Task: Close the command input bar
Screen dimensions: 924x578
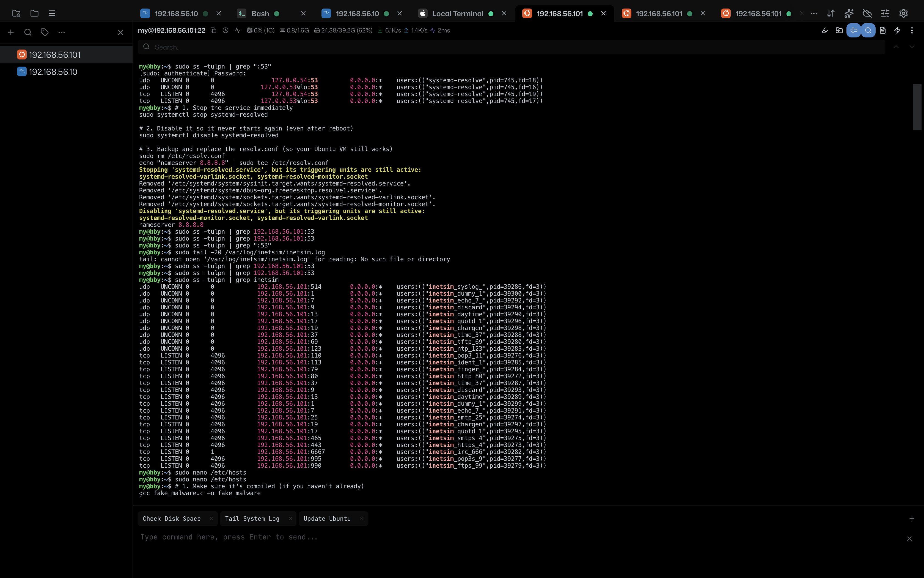Action: pos(909,539)
